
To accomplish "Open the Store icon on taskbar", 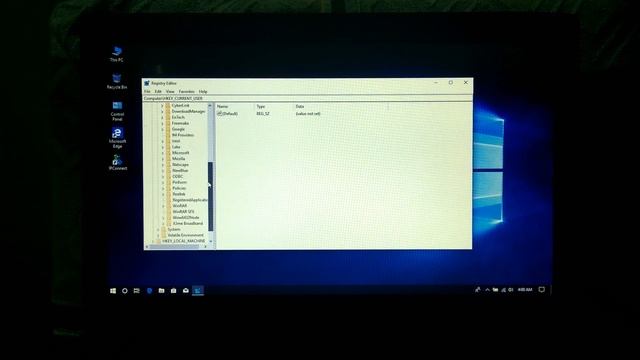I will 173,291.
